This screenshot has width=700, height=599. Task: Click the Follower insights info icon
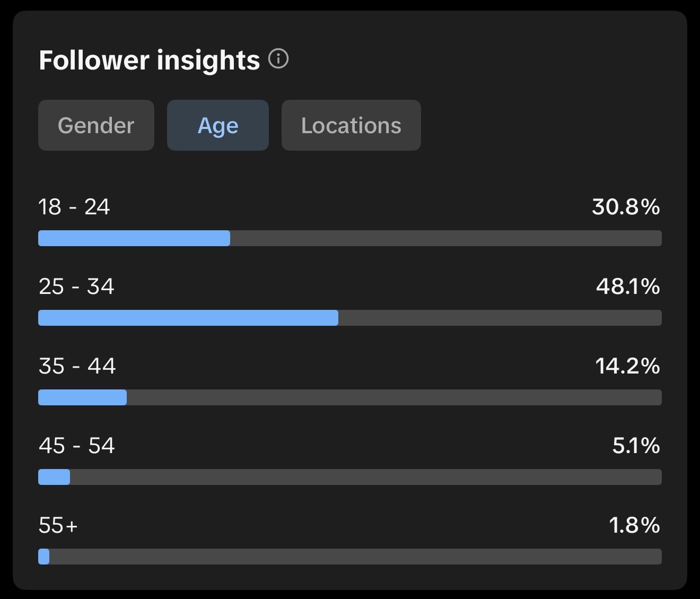[278, 59]
